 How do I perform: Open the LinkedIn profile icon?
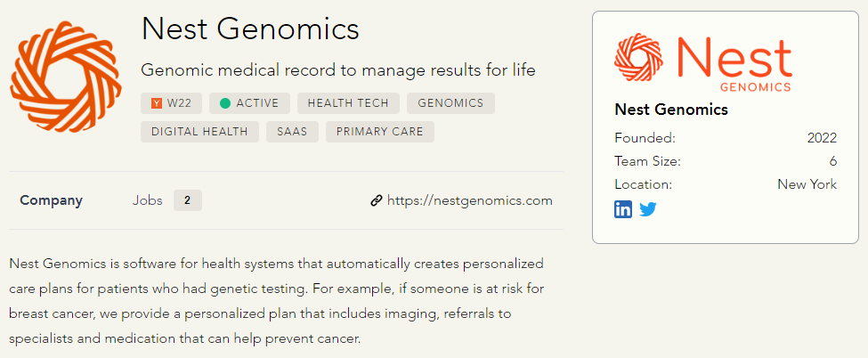pyautogui.click(x=623, y=209)
